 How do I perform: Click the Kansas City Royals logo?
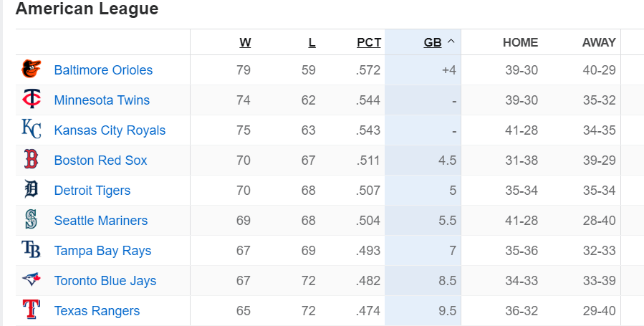click(x=32, y=130)
